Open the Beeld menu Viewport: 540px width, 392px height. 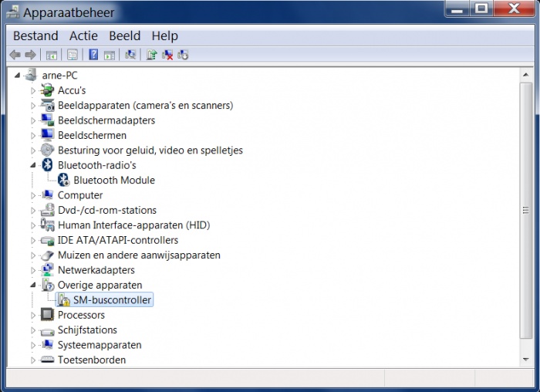pos(125,35)
